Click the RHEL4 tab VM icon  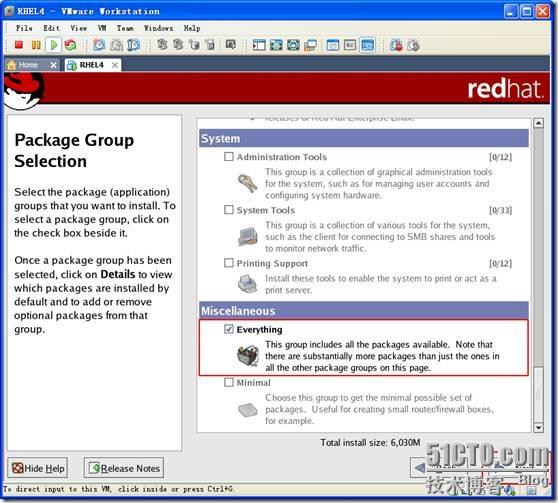(72, 65)
